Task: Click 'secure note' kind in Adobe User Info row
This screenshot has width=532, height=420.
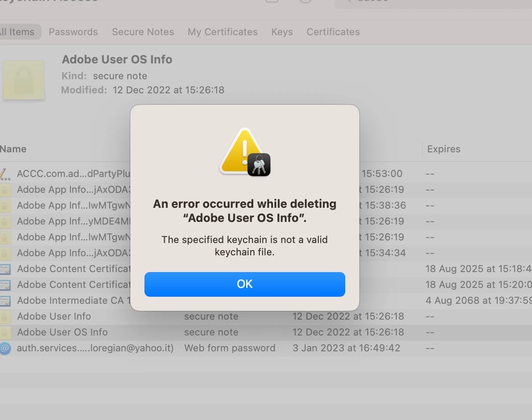Action: tap(211, 316)
